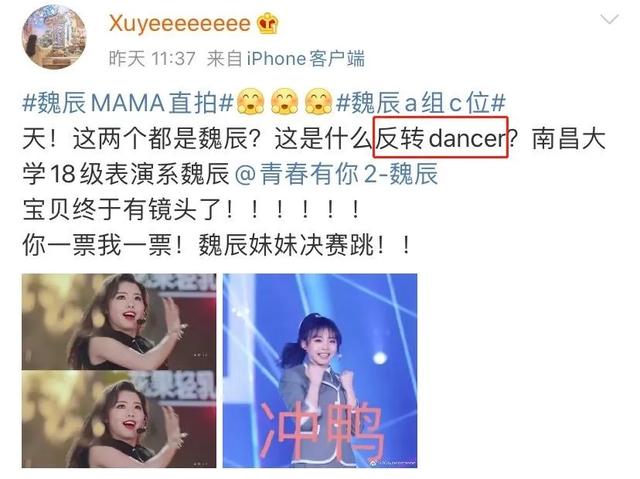
Task: Expand the post options chevron
Action: 609,19
